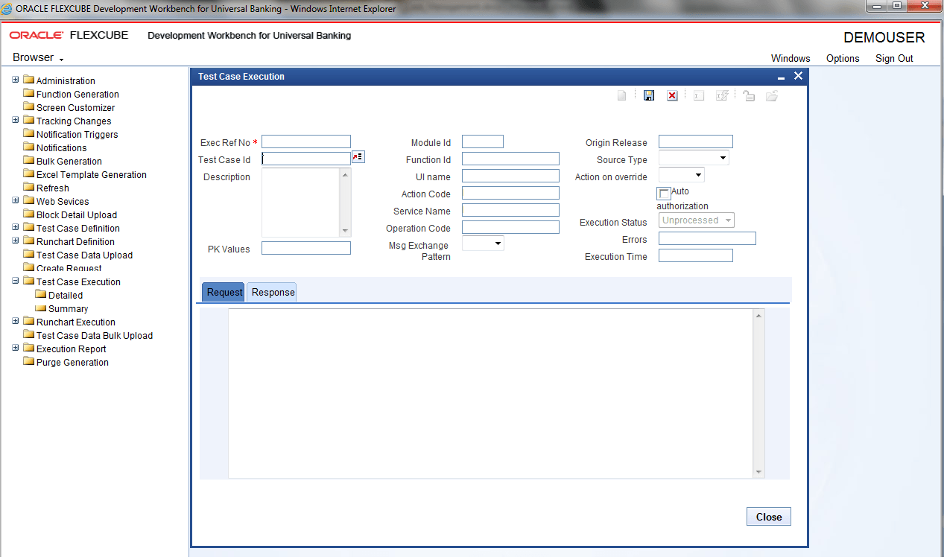Click the Execute Query lightning icon
The width and height of the screenshot is (944, 560).
click(721, 96)
